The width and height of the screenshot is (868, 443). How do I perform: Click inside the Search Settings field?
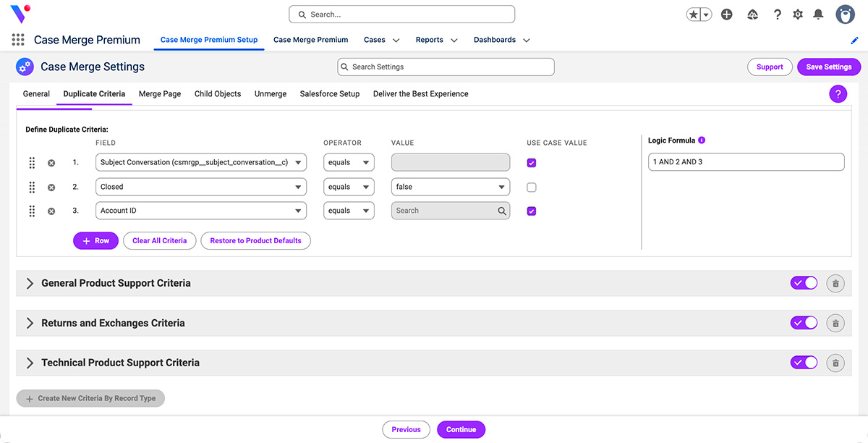(445, 66)
